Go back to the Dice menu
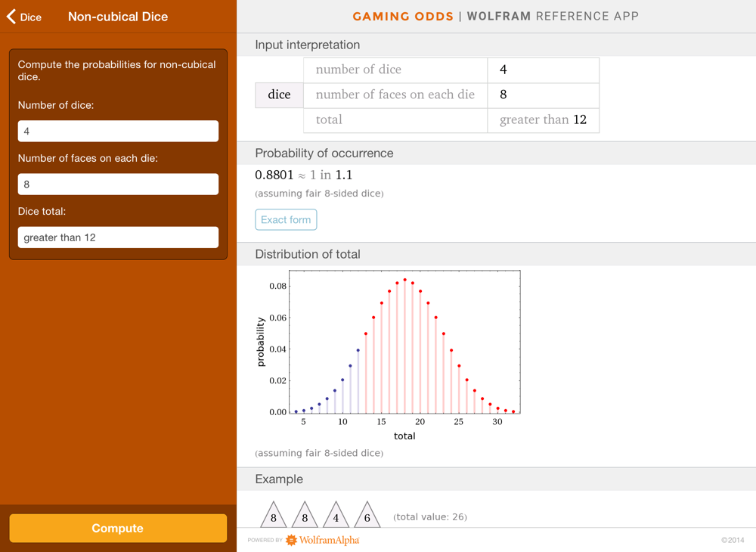Viewport: 756px width, 552px height. click(24, 17)
